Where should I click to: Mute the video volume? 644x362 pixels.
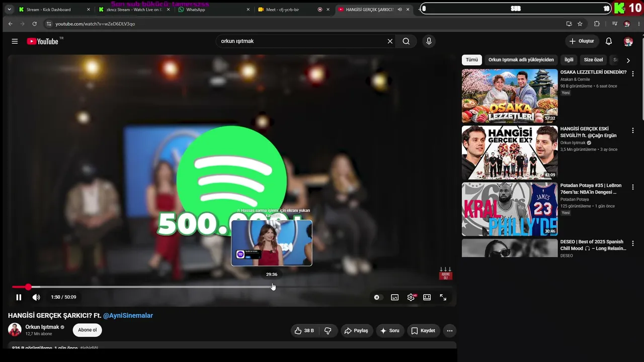[x=36, y=297]
